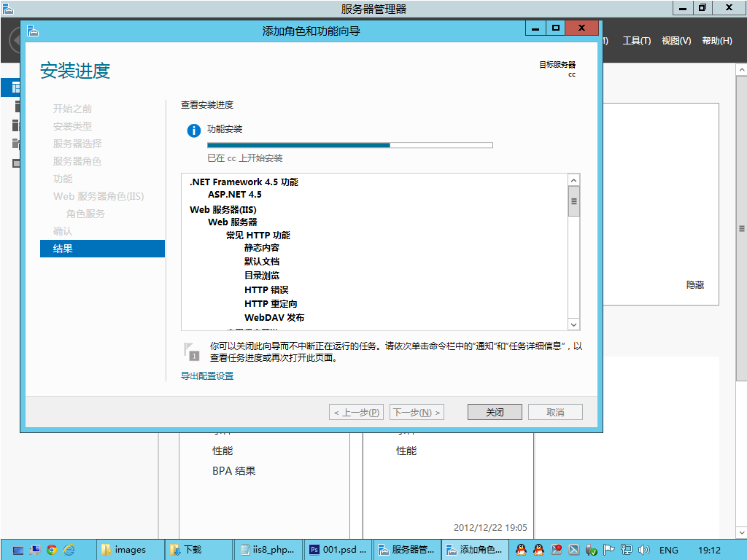Click the show desktop monitor icon in taskbar
Viewport: 747px width, 560px height.
[x=18, y=550]
